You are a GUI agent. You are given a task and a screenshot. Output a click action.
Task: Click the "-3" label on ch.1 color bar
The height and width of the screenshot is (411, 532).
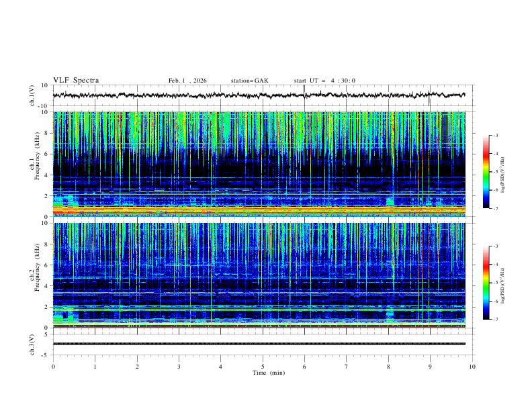click(x=495, y=135)
